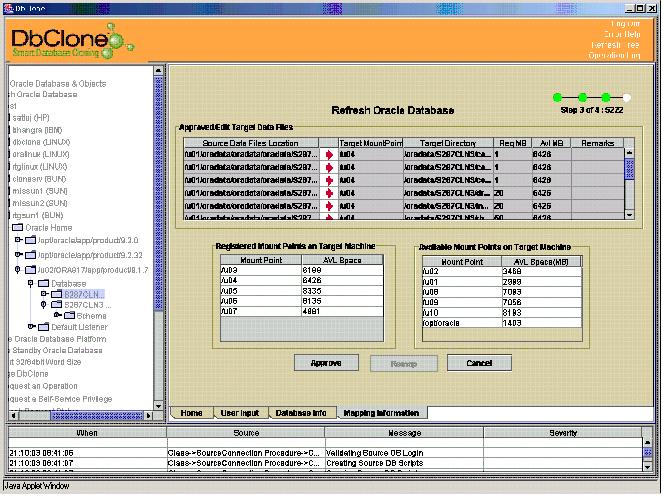Click the Remap button
Screen dimensions: 663x496
pos(404,364)
